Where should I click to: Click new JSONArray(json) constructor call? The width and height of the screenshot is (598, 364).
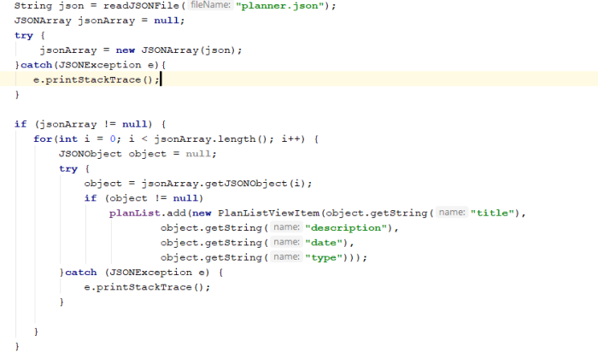176,50
